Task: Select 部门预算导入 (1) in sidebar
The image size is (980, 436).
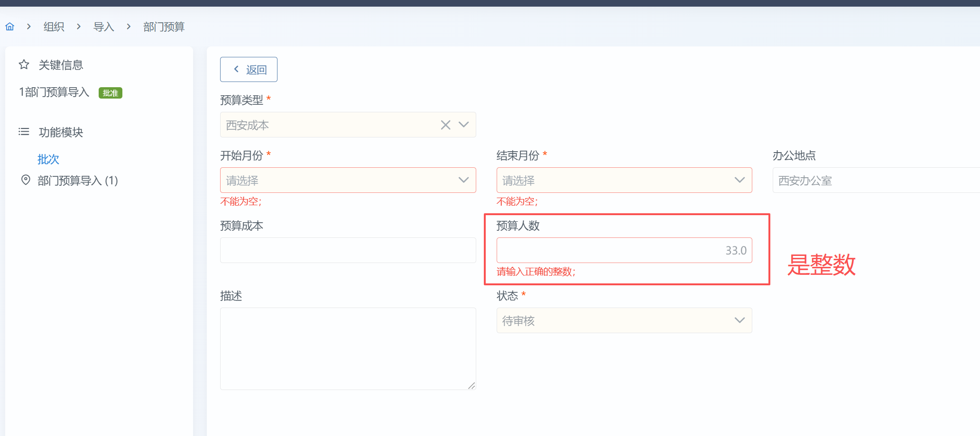Action: pos(77,181)
